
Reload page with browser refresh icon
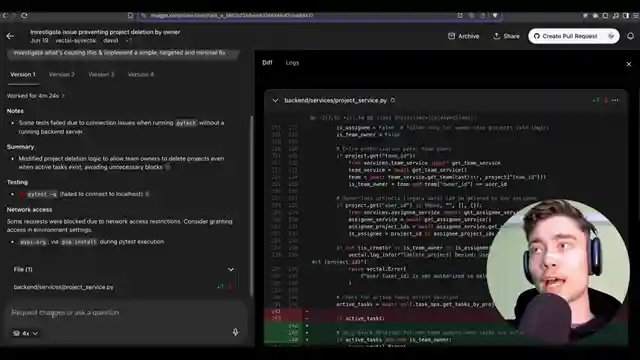pyautogui.click(x=24, y=16)
